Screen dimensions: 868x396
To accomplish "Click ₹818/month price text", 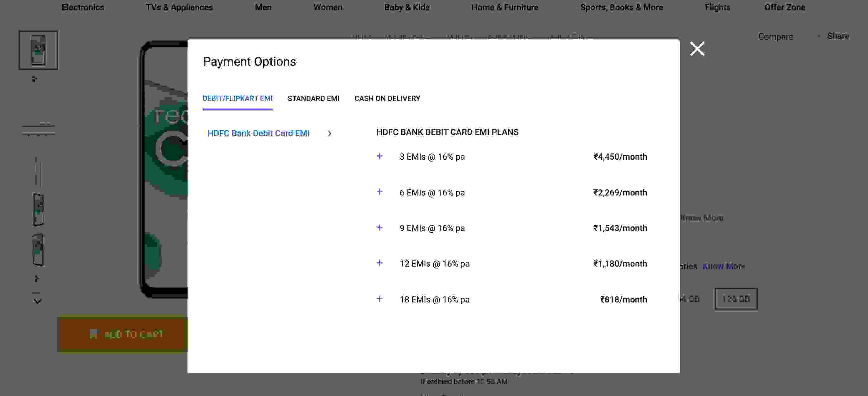I will (x=623, y=299).
